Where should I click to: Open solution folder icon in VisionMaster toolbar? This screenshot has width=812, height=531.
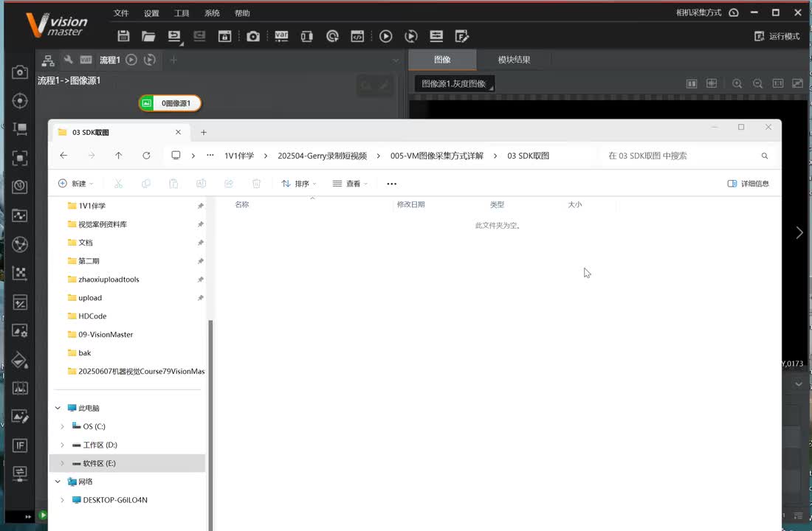[x=148, y=35]
